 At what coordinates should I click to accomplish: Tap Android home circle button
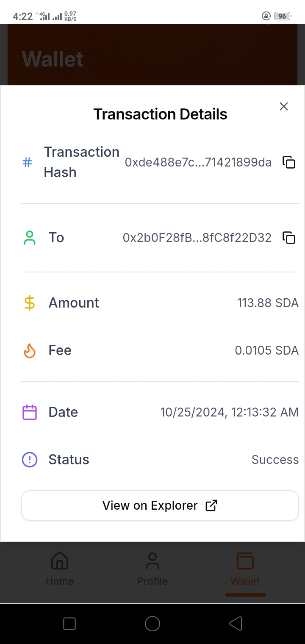[x=152, y=623]
